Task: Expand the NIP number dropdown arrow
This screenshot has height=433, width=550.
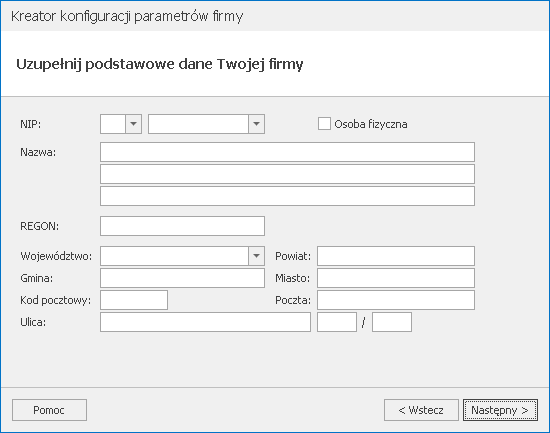Action: (x=256, y=124)
